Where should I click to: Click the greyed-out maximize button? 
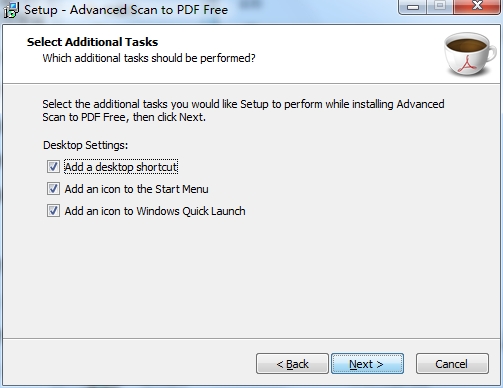tap(440, 6)
